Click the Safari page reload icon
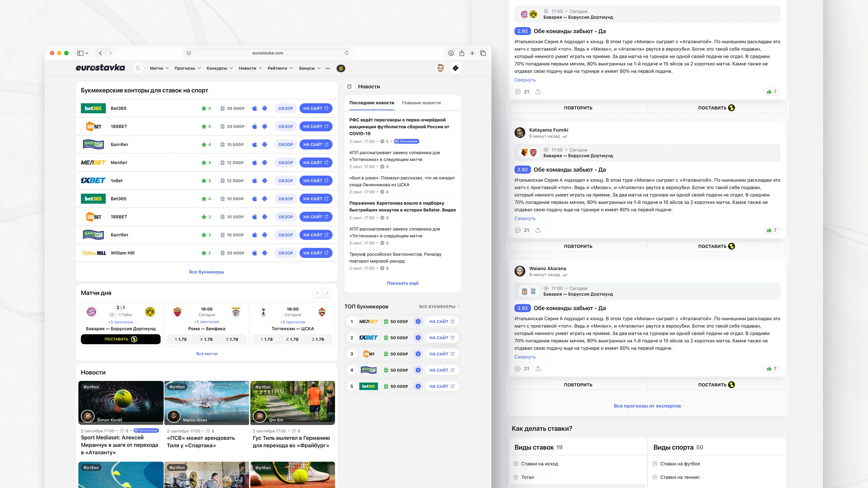Image resolution: width=868 pixels, height=488 pixels. tap(347, 53)
